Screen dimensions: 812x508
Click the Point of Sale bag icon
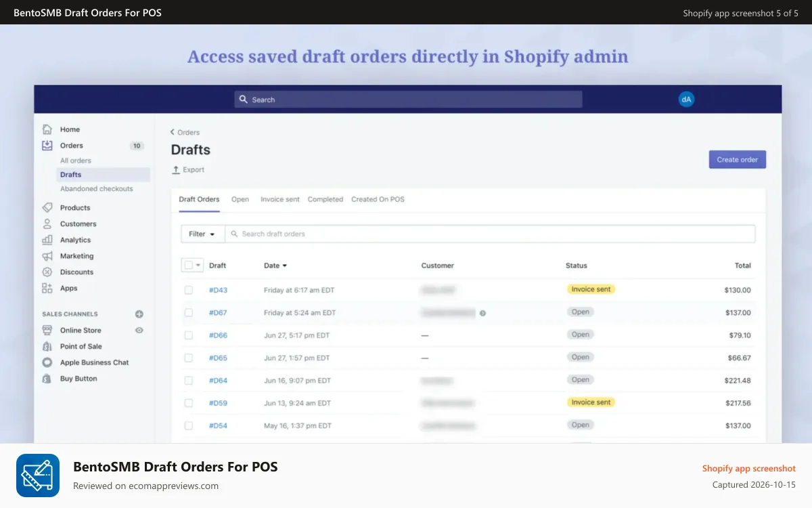coord(47,346)
